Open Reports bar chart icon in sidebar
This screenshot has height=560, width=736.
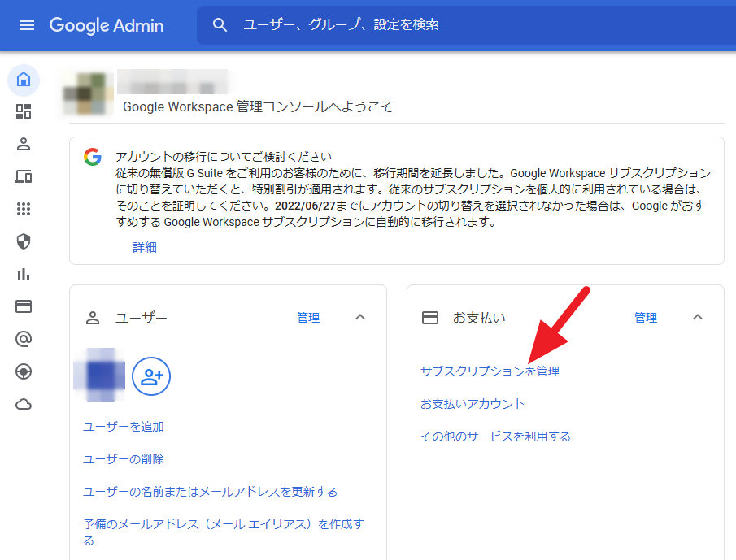24,274
